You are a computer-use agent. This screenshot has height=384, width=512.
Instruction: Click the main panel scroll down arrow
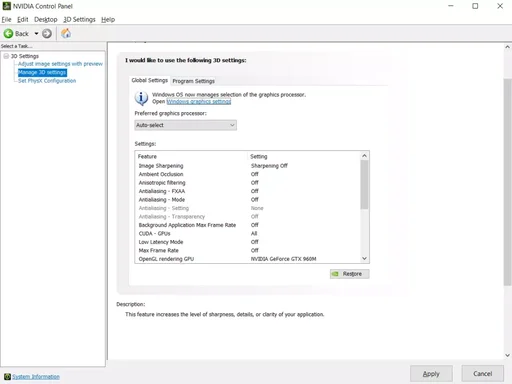click(507, 355)
